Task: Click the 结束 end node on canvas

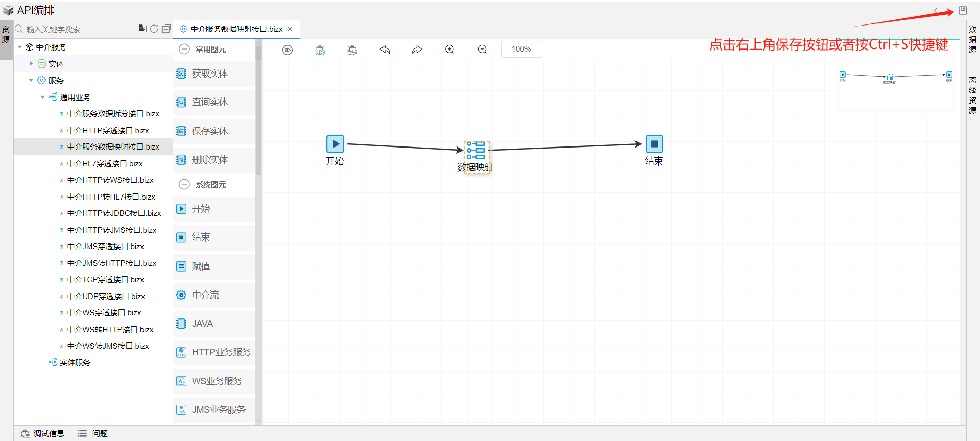Action: pos(654,144)
